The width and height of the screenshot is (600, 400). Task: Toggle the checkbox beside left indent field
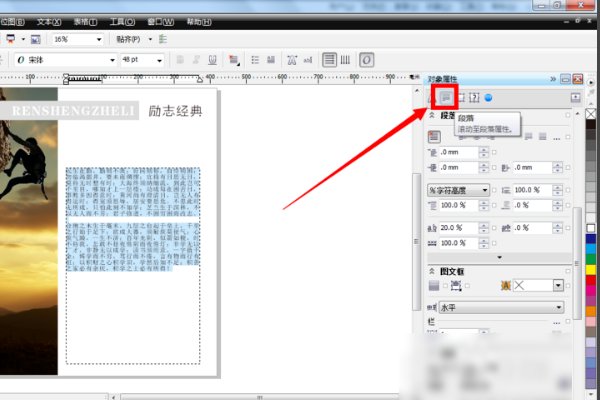pyautogui.click(x=494, y=167)
